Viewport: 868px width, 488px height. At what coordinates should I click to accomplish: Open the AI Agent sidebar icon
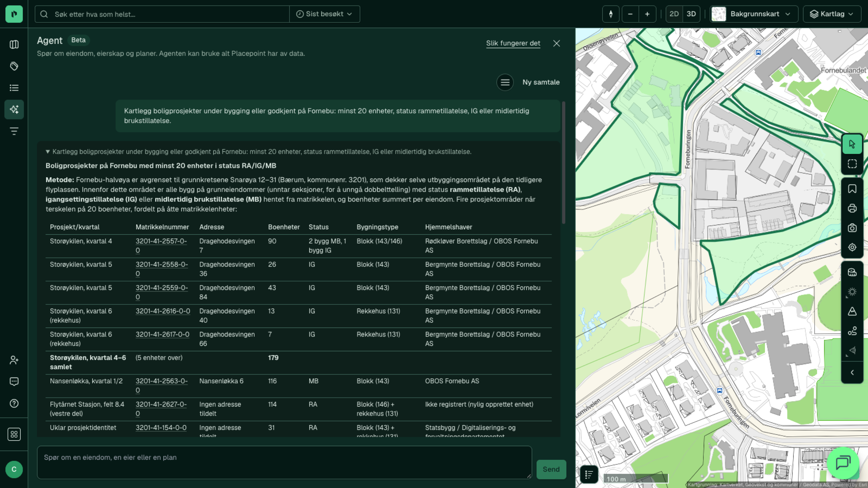[14, 109]
